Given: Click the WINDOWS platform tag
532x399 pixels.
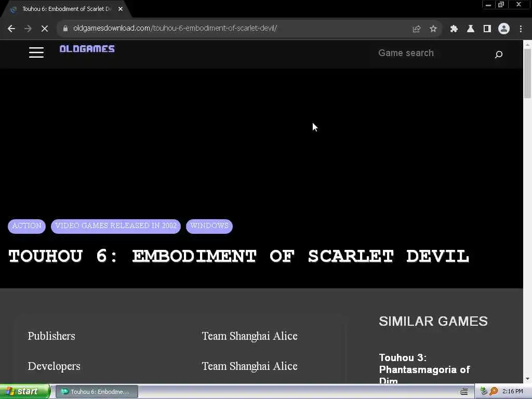Looking at the screenshot, I should tap(209, 227).
